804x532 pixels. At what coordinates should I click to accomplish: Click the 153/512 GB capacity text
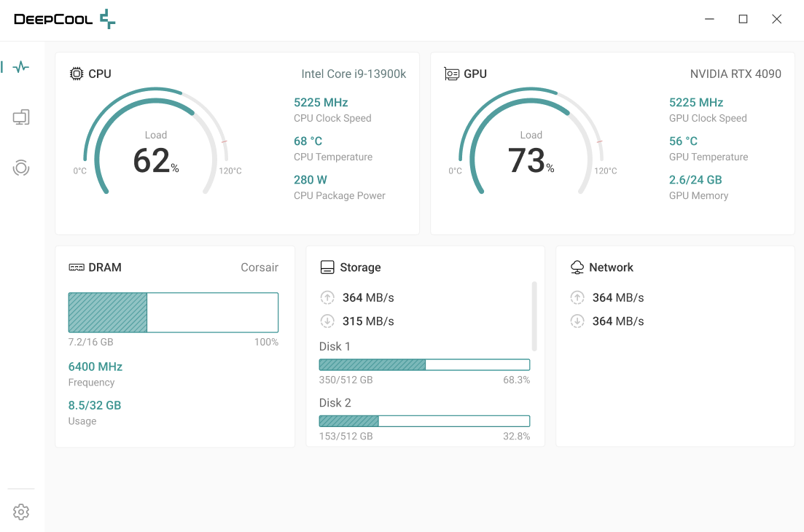click(x=346, y=436)
